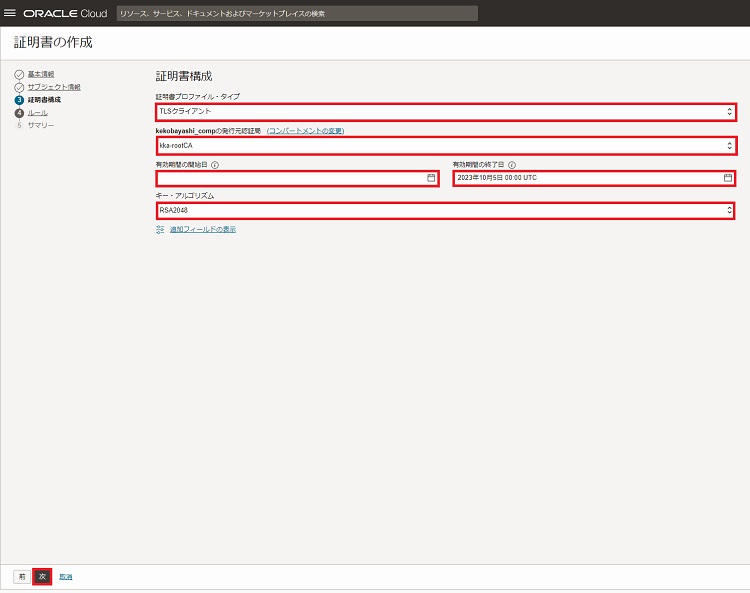Expand the 証明書プロファイル・タイプ dropdown
Image resolution: width=750 pixels, height=593 pixels.
pyautogui.click(x=445, y=111)
